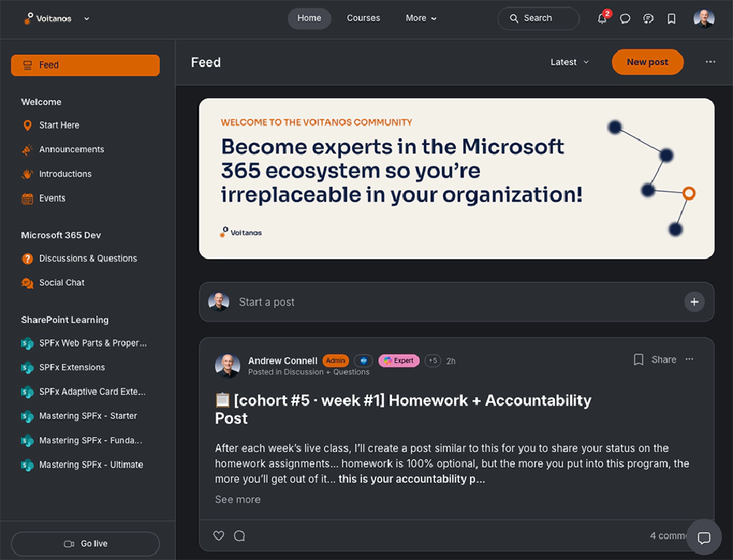The image size is (733, 560).
Task: Click the Events calendar icon
Action: pyautogui.click(x=28, y=199)
